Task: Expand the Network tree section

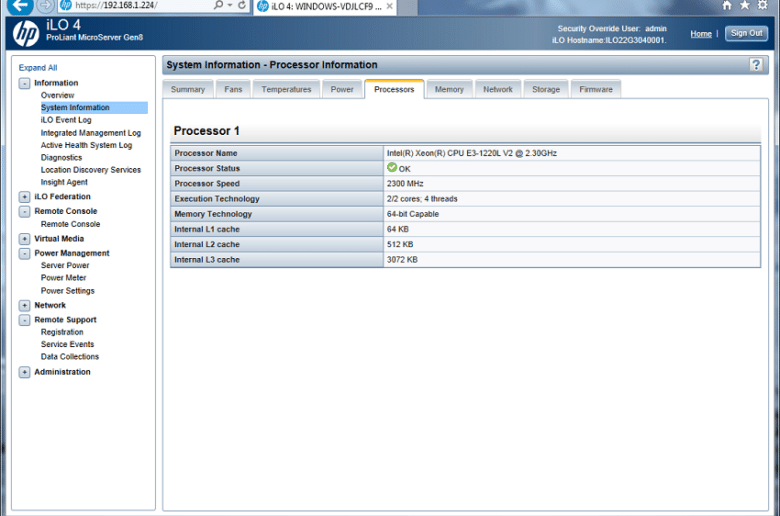Action: (24, 306)
